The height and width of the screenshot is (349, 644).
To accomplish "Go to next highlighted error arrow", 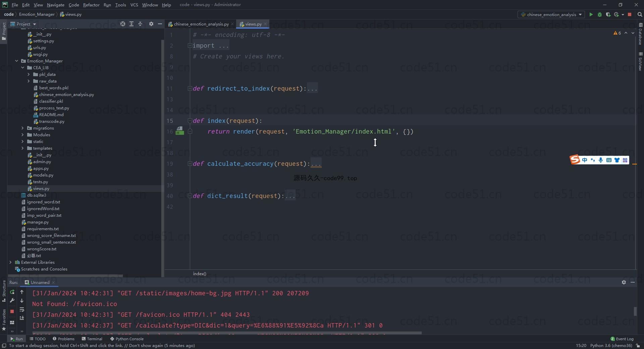I will click(x=633, y=33).
